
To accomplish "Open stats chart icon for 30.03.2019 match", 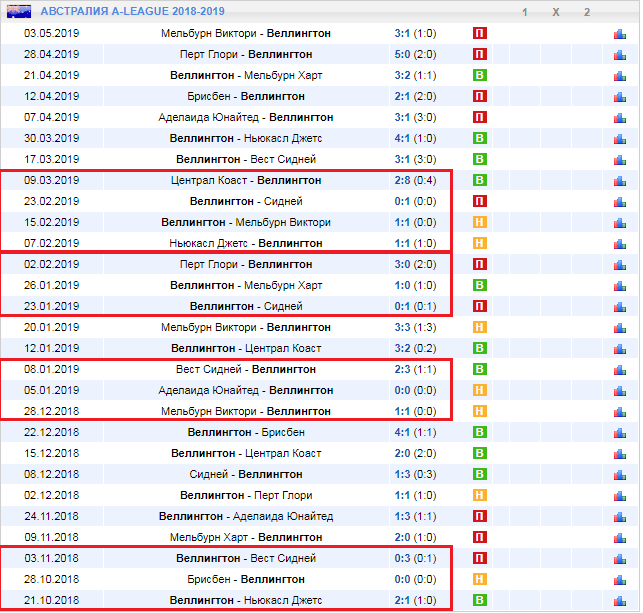I will 620,139.
